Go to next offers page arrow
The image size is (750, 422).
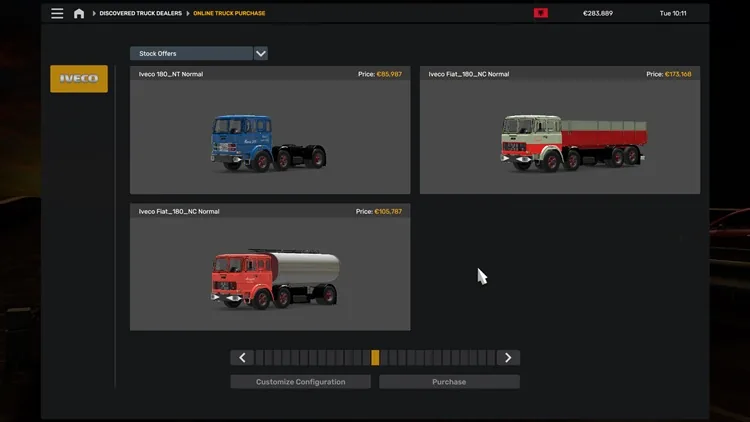pos(508,357)
